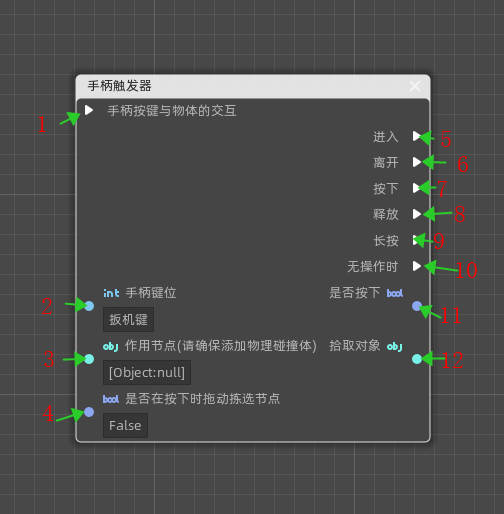Click the 拾取对象 obj output port
The height and width of the screenshot is (514, 504).
pyautogui.click(x=417, y=359)
